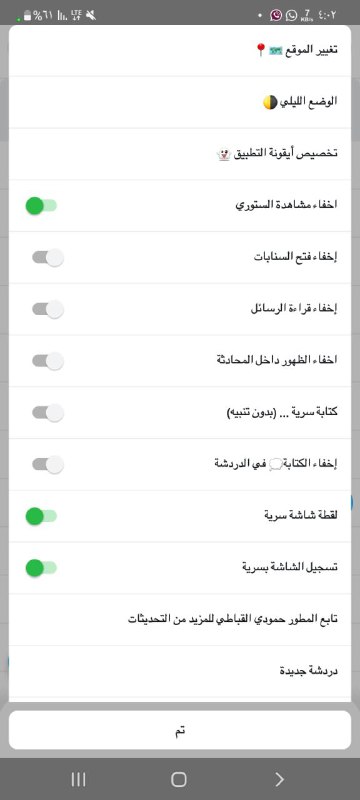Tap WhatsApp notification icon in status bar

[x=291, y=15]
